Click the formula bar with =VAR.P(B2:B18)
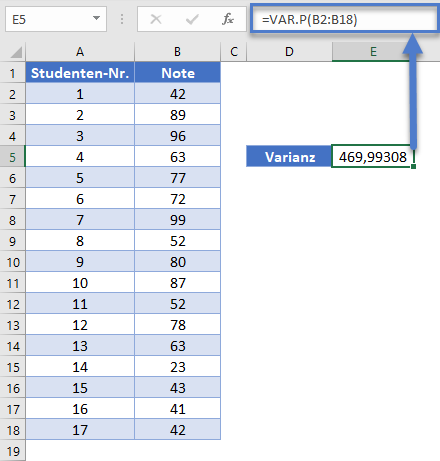The width and height of the screenshot is (440, 461). 344,19
